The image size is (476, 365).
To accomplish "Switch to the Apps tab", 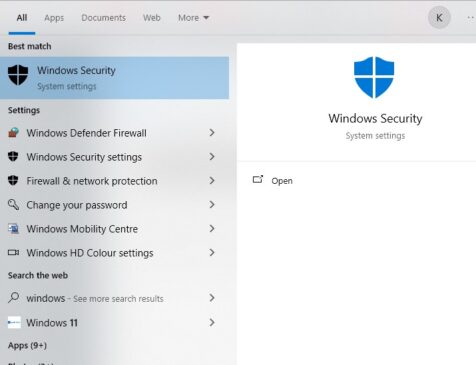I will click(54, 18).
